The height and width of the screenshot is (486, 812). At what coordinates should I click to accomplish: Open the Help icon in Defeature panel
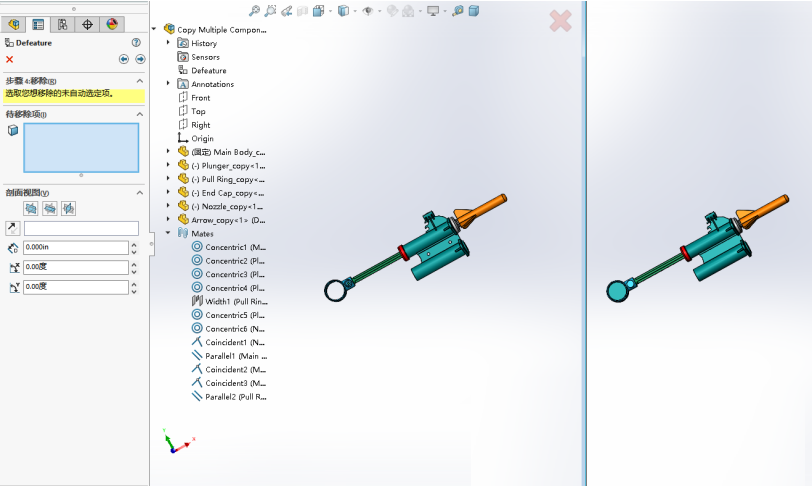[136, 43]
